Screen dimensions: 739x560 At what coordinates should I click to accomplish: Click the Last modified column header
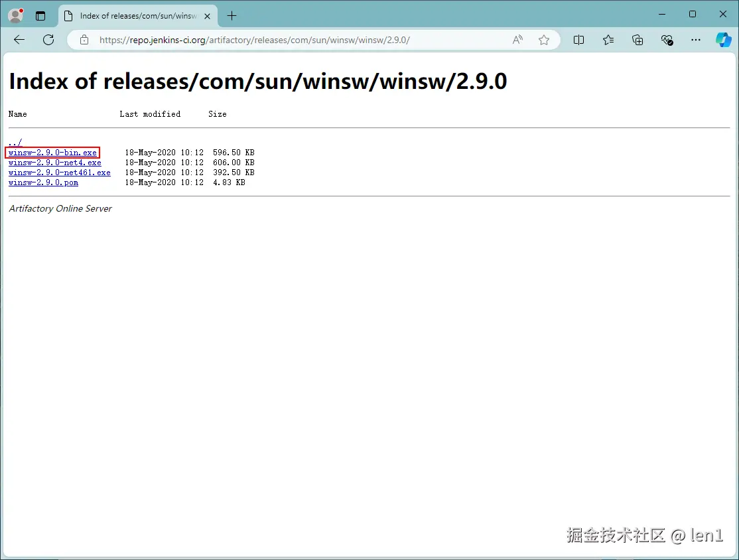[150, 114]
